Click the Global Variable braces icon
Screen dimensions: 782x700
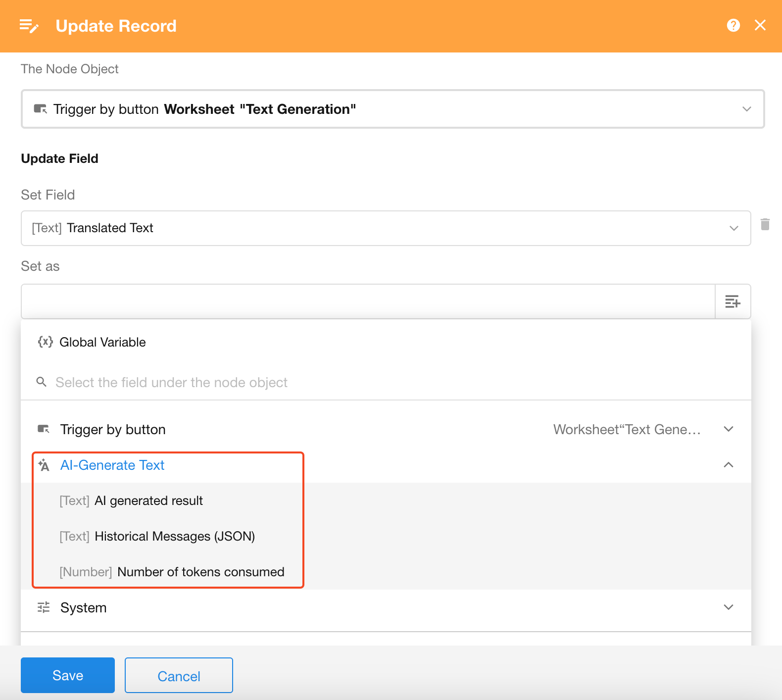point(45,342)
